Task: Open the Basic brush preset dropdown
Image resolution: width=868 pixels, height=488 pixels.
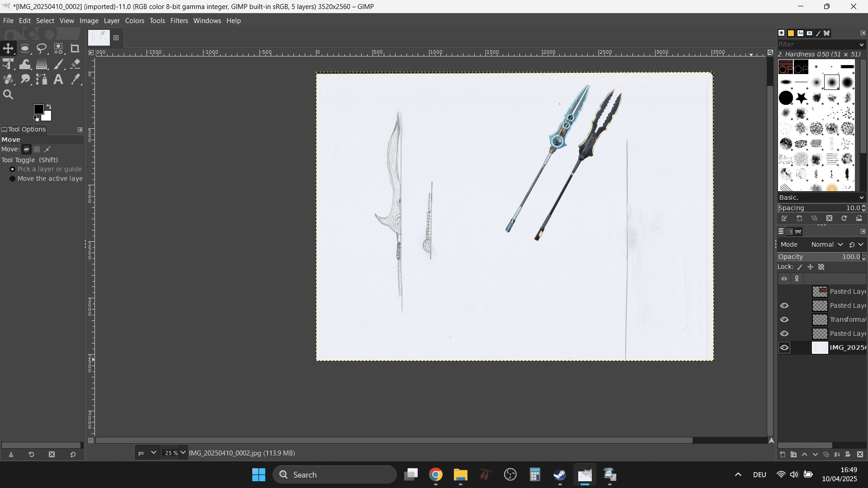Action: click(821, 197)
